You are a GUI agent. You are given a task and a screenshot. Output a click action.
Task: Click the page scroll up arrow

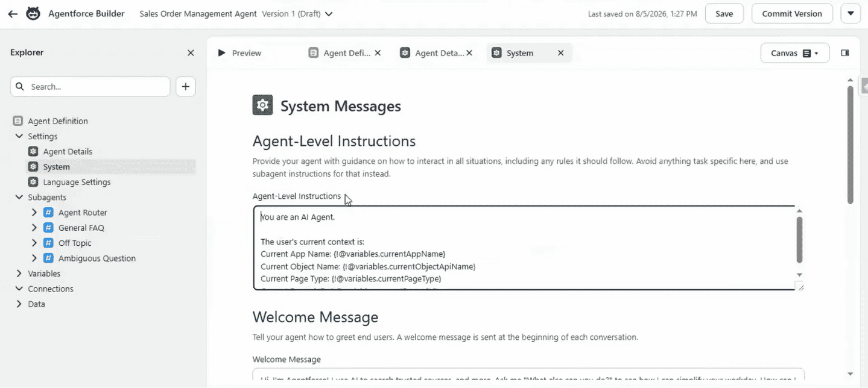[x=851, y=80]
